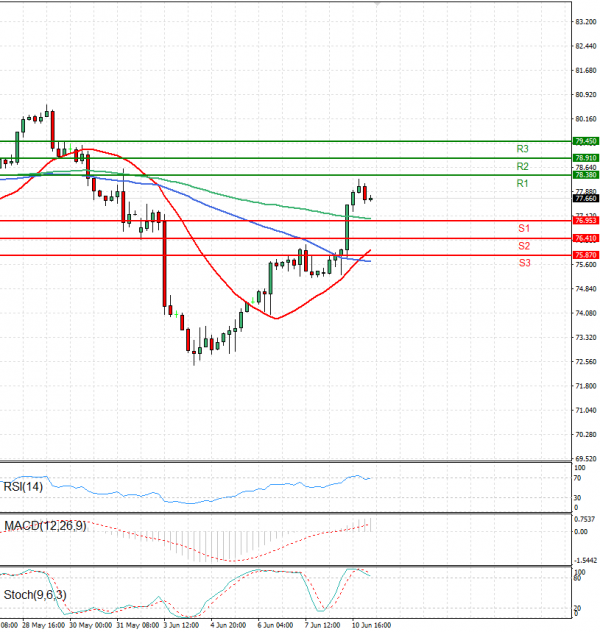The width and height of the screenshot is (600, 632).
Task: Click the 6 Jun 04:00 time label
Action: (x=275, y=625)
